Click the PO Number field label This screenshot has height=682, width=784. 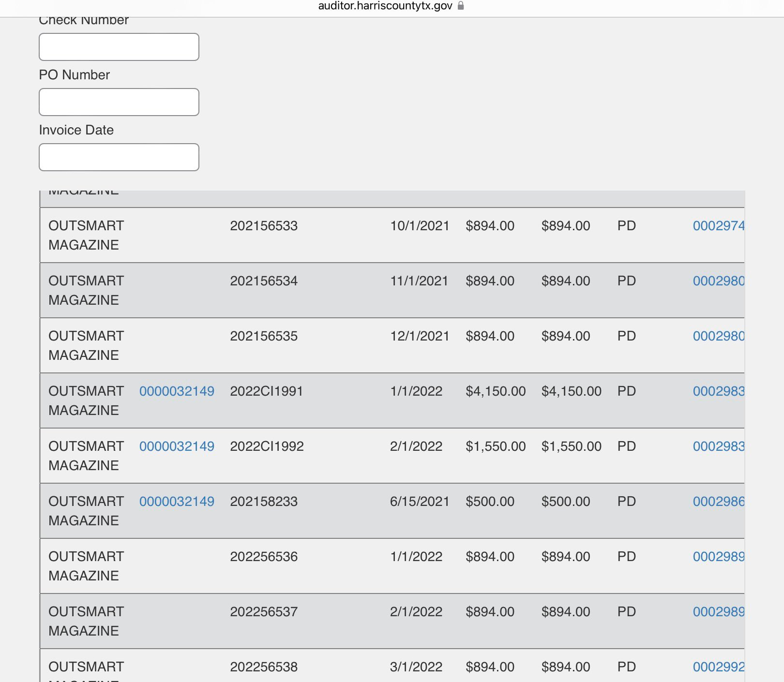[x=75, y=75]
